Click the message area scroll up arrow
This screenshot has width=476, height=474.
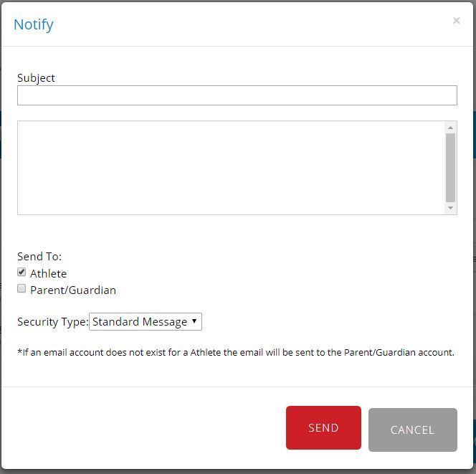click(x=450, y=128)
